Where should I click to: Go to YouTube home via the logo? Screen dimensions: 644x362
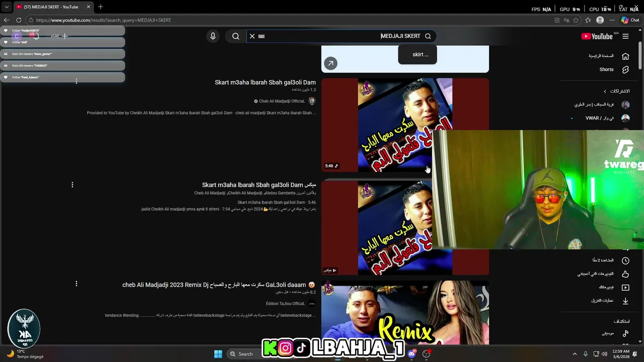pyautogui.click(x=597, y=36)
